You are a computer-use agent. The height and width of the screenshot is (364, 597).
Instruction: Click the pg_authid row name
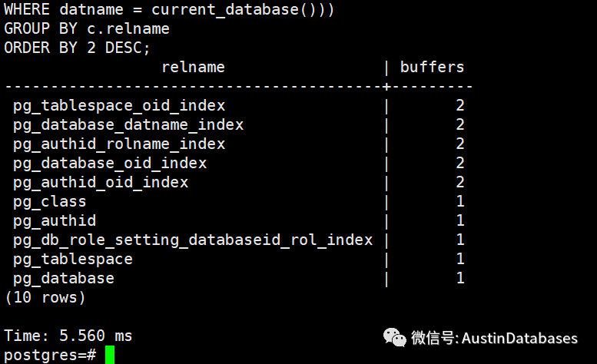pos(55,220)
